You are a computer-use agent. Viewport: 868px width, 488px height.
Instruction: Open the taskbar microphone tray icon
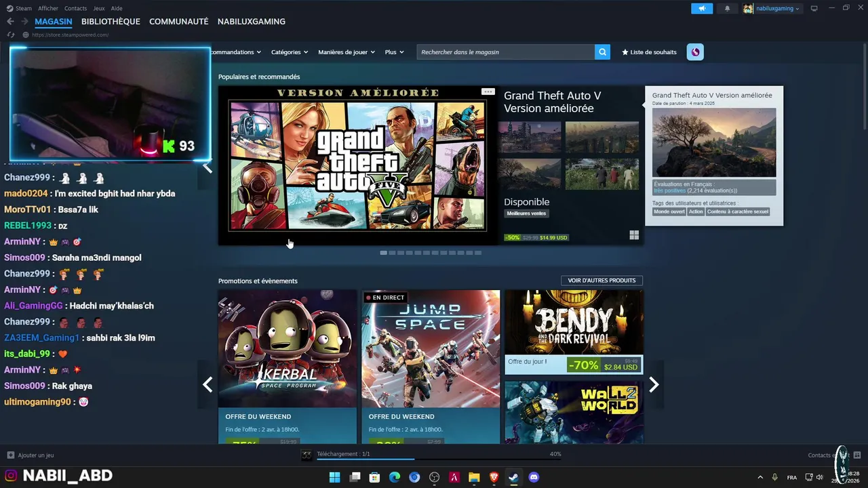click(775, 477)
